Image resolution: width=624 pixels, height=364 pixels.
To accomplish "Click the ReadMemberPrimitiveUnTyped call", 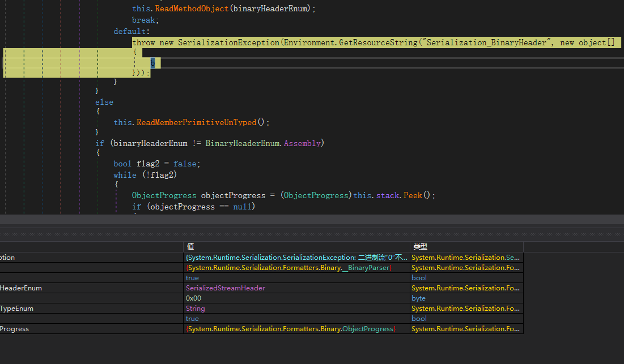I will [197, 122].
